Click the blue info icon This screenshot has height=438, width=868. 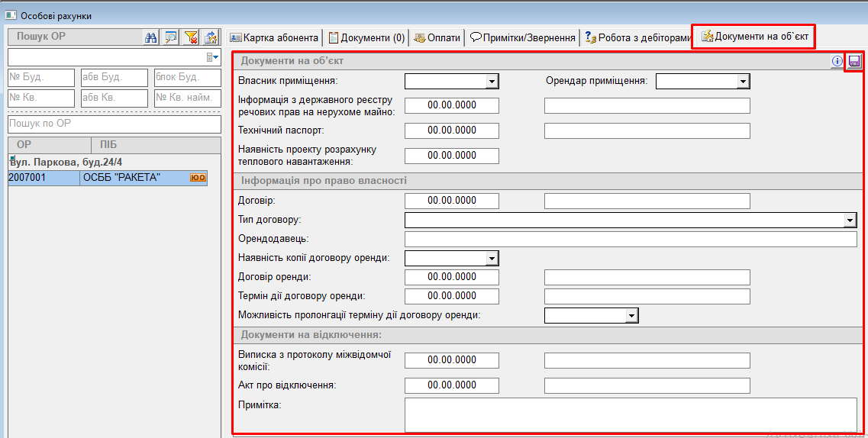pyautogui.click(x=837, y=62)
